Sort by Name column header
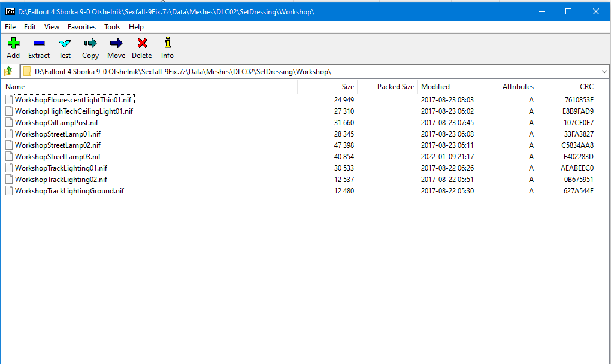This screenshot has height=364, width=611. tap(15, 87)
